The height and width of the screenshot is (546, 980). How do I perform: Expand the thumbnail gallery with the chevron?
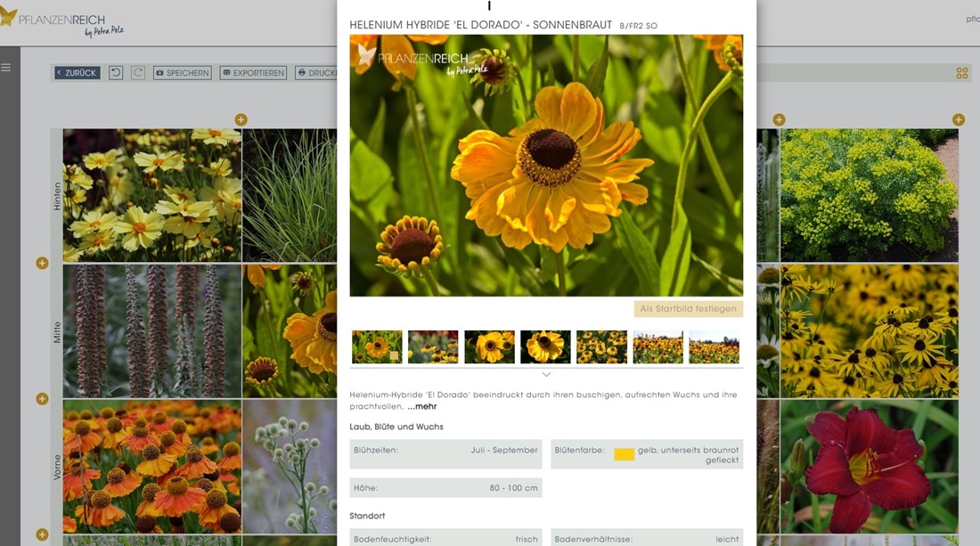(x=546, y=375)
